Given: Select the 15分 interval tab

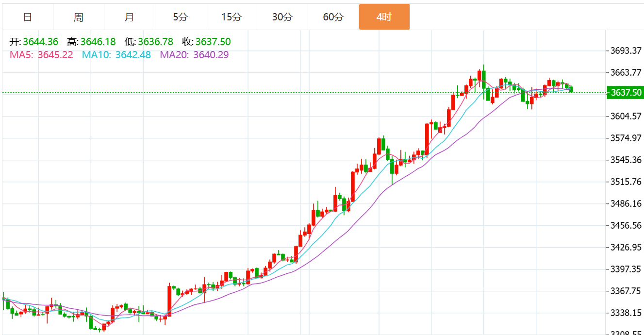Looking at the screenshot, I should tap(231, 17).
